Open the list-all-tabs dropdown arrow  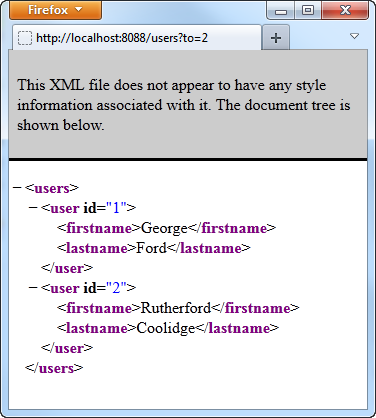(x=354, y=36)
